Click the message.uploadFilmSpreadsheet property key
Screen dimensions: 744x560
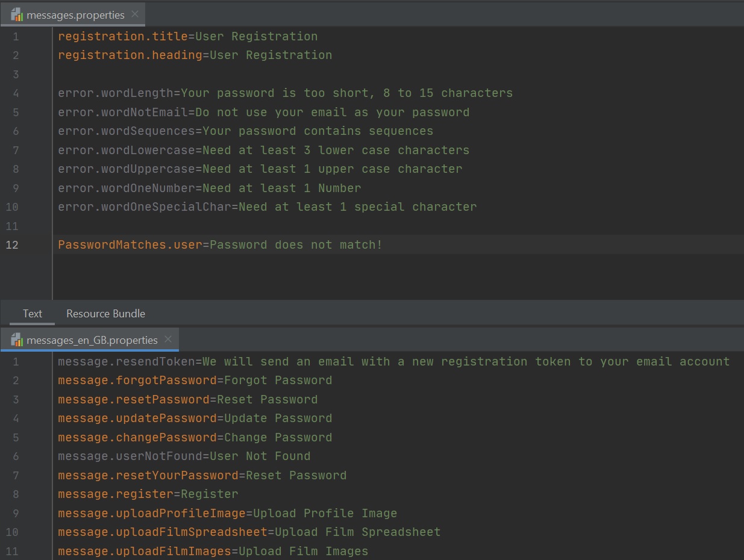coord(162,532)
